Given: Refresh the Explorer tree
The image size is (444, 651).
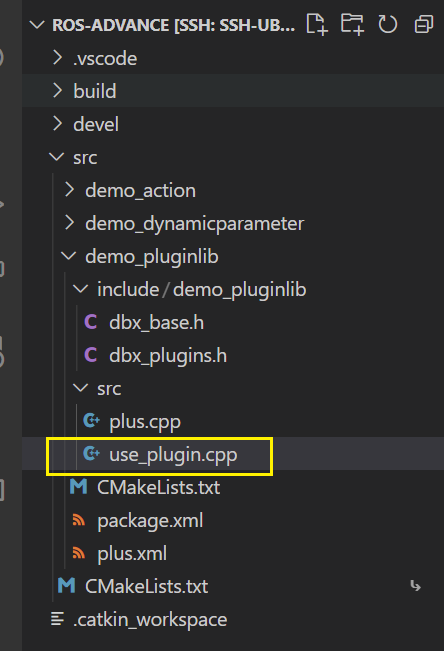Looking at the screenshot, I should tap(388, 24).
